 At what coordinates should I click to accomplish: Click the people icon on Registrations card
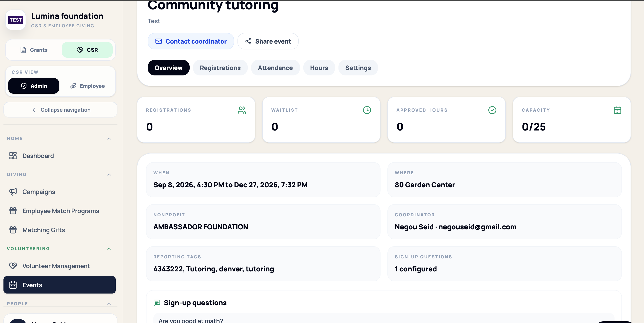[242, 110]
